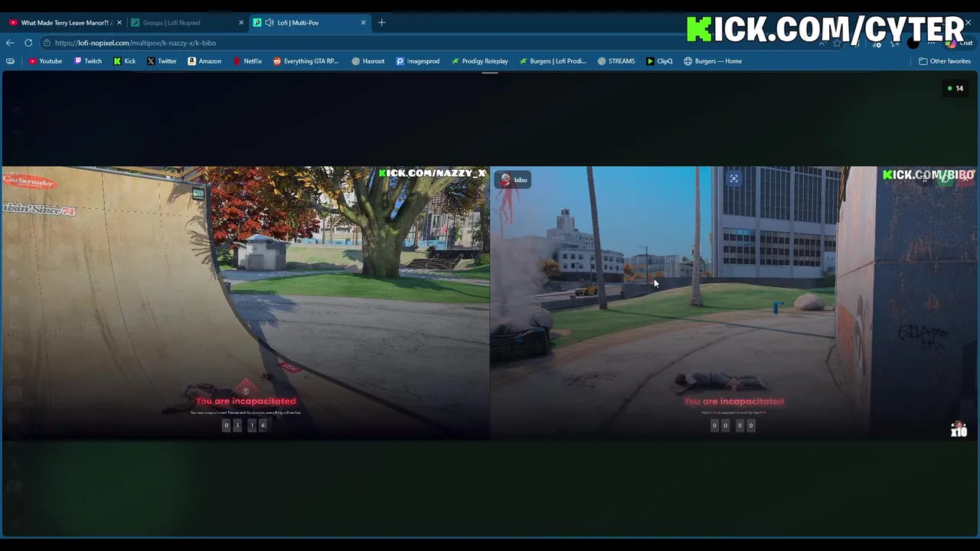The width and height of the screenshot is (980, 551).
Task: Open the ClipQ bookmark
Action: pos(659,61)
